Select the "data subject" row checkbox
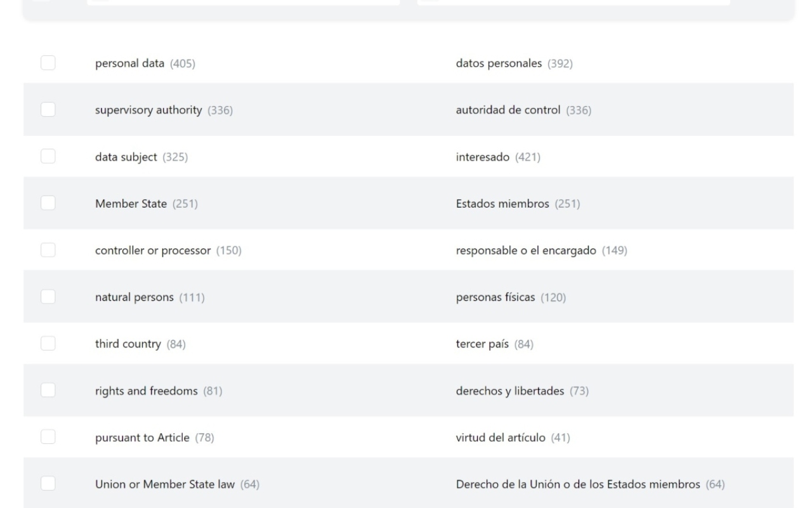This screenshot has height=508, width=812. coord(48,157)
